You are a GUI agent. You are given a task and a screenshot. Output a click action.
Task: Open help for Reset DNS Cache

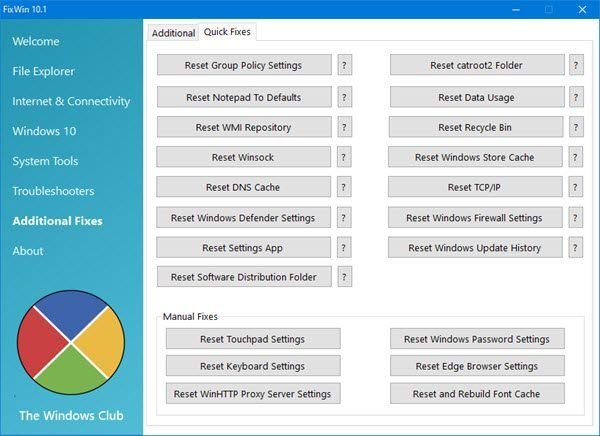(x=344, y=187)
